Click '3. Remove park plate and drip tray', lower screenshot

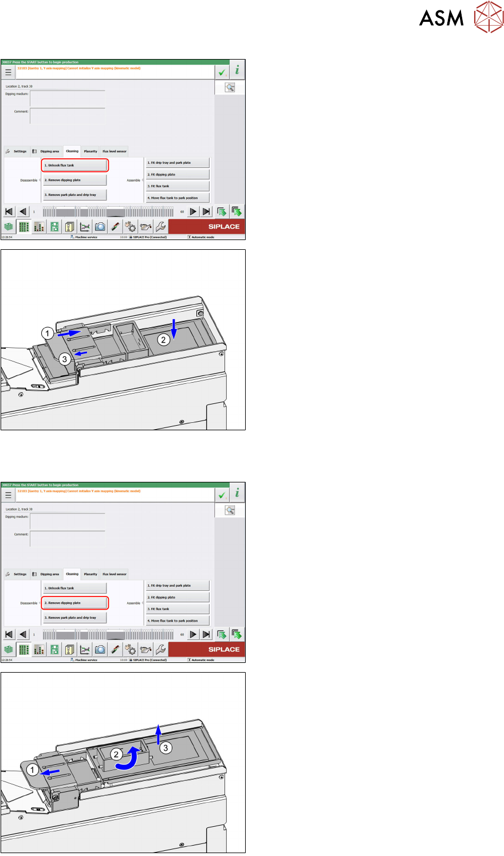click(75, 618)
